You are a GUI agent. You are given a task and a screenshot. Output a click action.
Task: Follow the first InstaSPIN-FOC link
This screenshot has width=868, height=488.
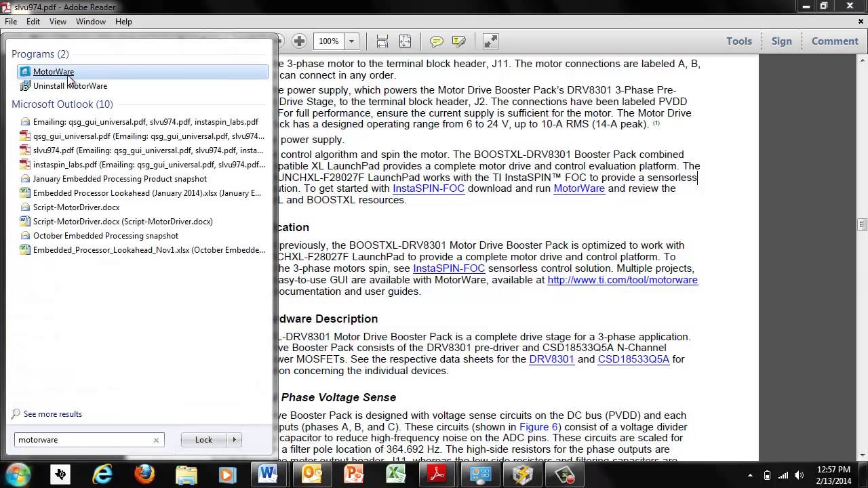pos(429,188)
